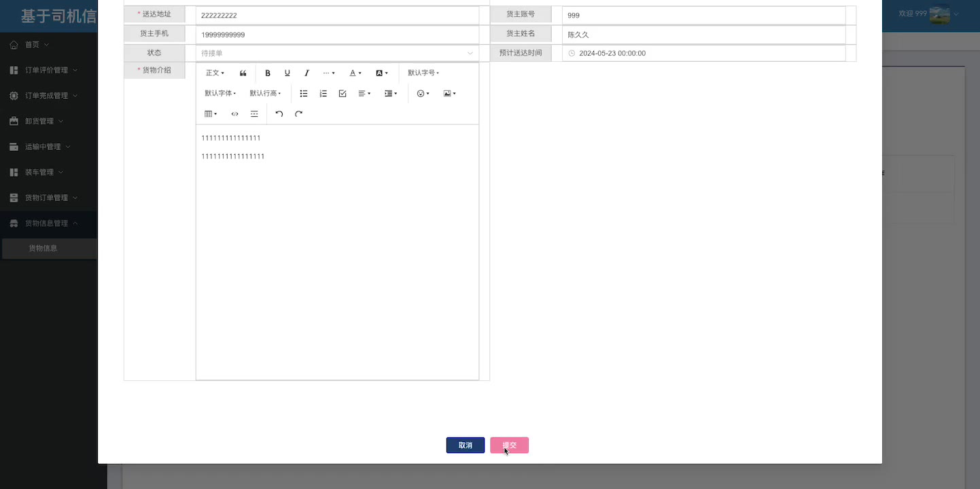Open the 默认字体 font family dropdown
980x489 pixels.
click(220, 93)
